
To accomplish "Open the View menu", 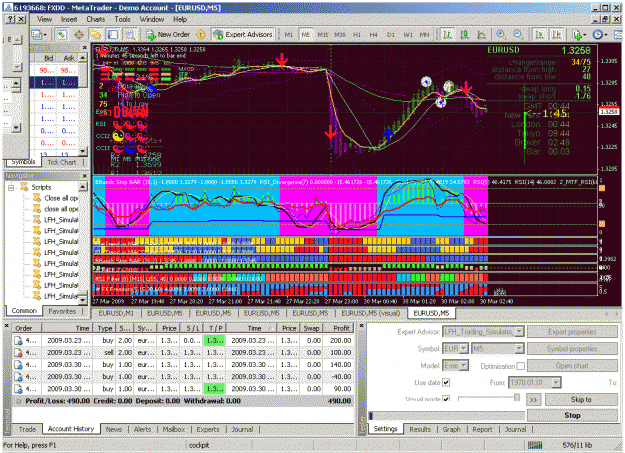I will 44,19.
